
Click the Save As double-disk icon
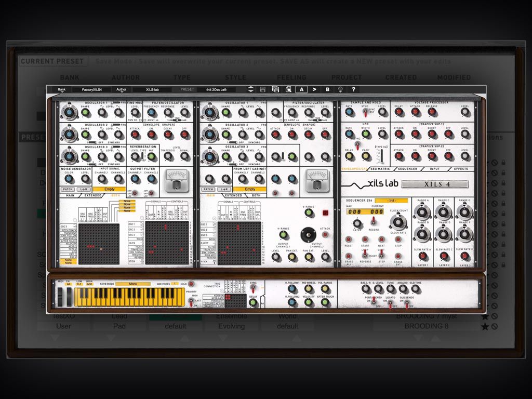pos(275,89)
